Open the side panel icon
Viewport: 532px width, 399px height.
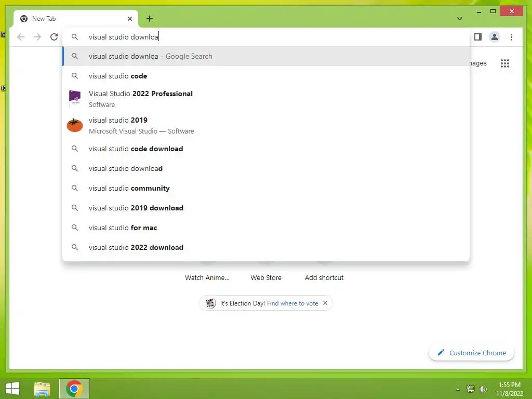(x=478, y=37)
